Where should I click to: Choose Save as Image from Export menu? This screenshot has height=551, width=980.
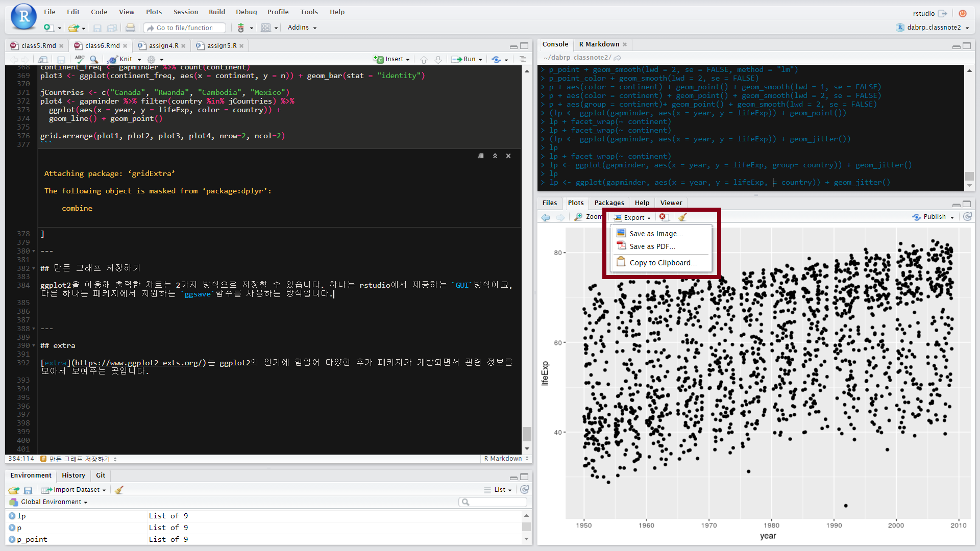(655, 234)
